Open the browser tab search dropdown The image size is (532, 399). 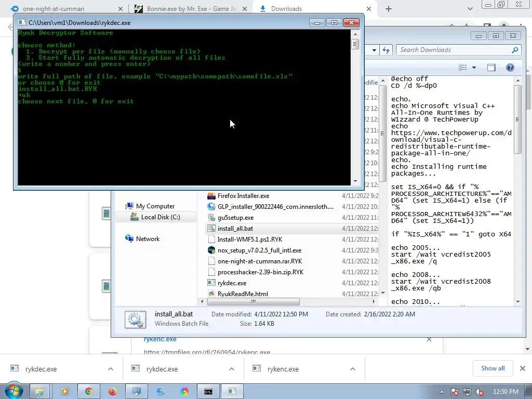pos(470,9)
